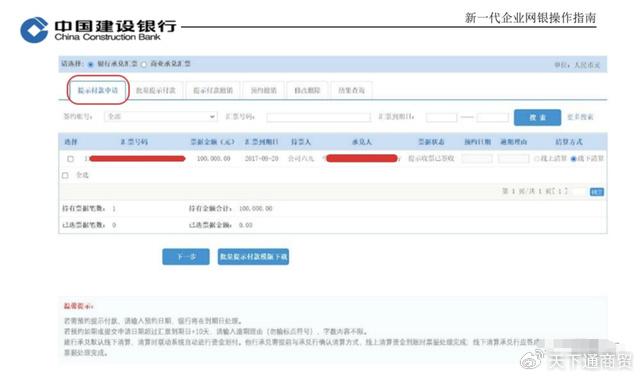Screen dimensions: 640x377
Task: Select the 银行承兑汇票 radio option
Action: pyautogui.click(x=91, y=64)
